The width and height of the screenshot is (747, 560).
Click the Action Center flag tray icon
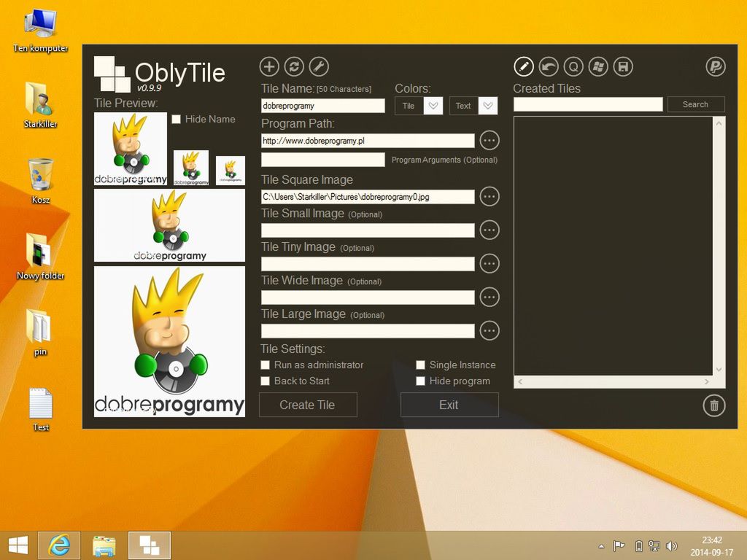(619, 546)
